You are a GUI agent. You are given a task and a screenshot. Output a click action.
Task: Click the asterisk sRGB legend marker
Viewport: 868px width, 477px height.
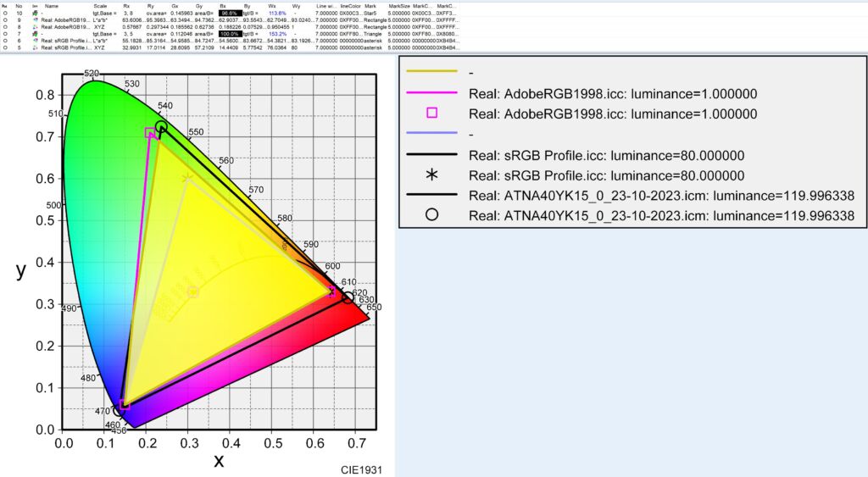431,175
